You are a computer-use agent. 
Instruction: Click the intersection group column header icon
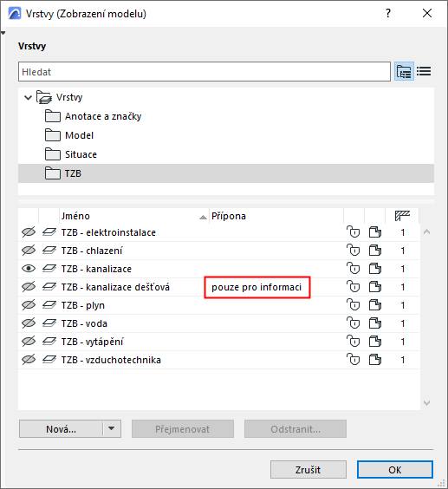402,216
